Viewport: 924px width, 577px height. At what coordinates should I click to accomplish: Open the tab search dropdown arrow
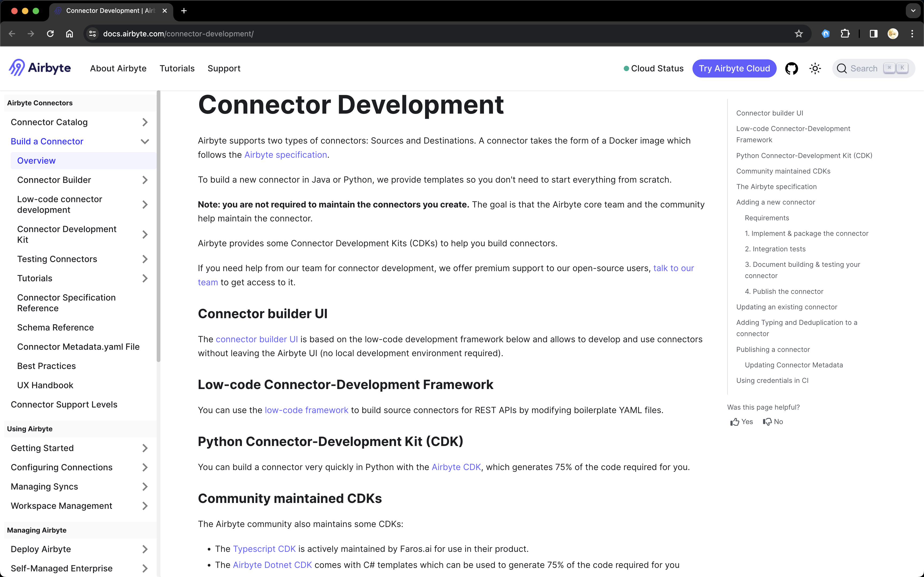pyautogui.click(x=913, y=11)
